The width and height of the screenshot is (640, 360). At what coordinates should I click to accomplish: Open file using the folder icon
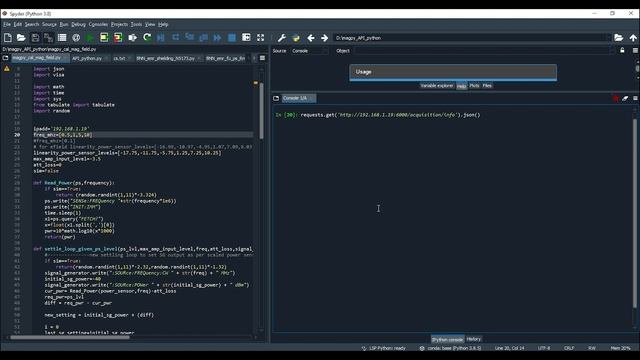coord(21,38)
